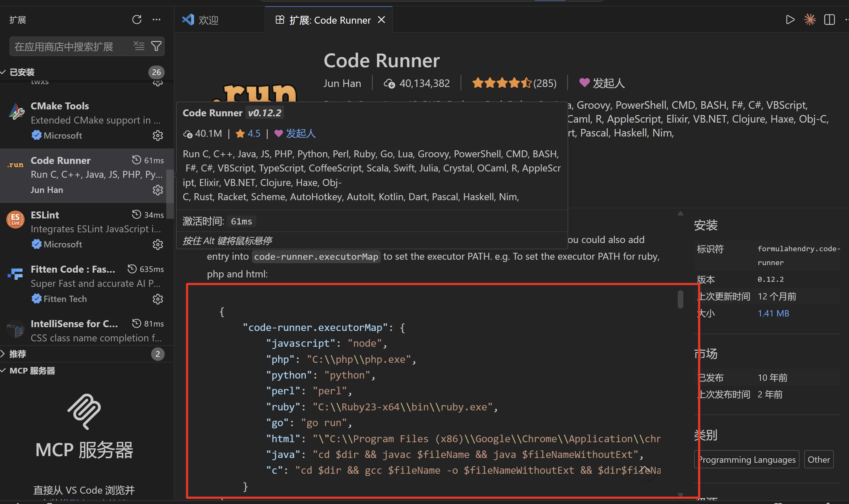Select the Fitten Code extension title
Viewport: 849px width, 504px height.
[73, 269]
